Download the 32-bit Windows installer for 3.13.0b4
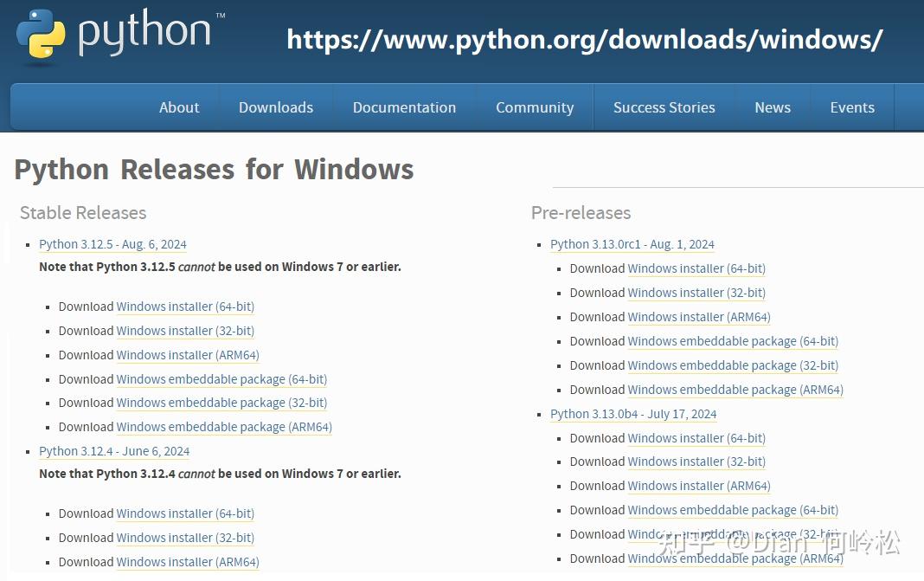 (x=696, y=462)
